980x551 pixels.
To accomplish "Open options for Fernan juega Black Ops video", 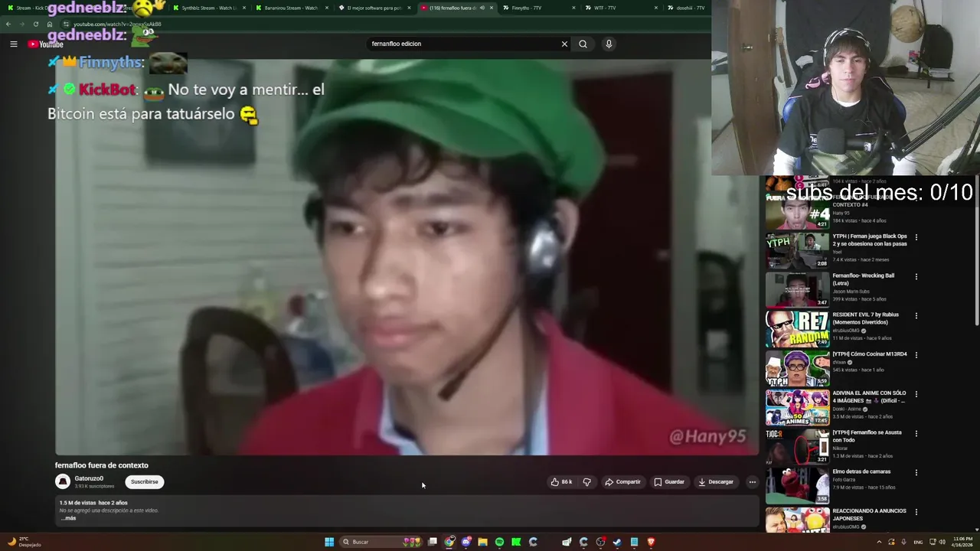I will [x=916, y=237].
